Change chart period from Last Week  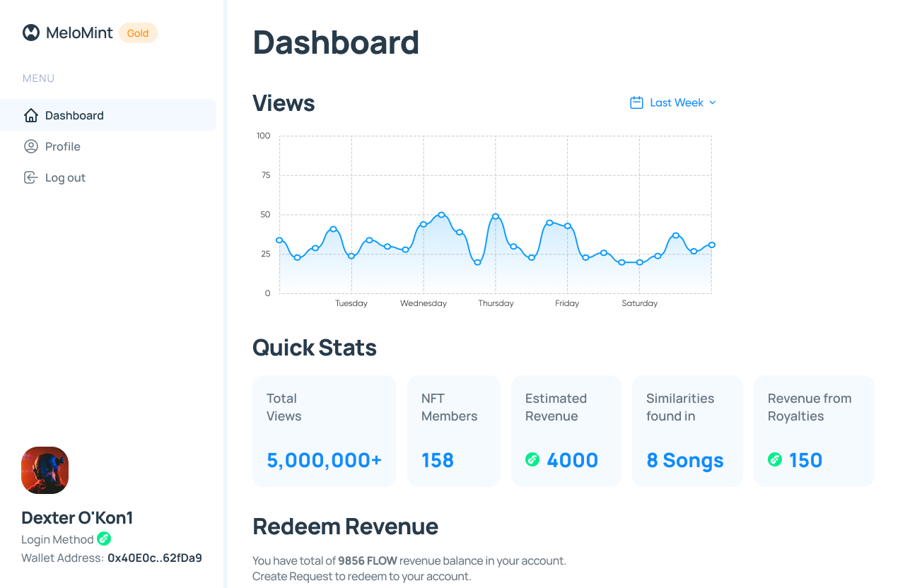[675, 102]
